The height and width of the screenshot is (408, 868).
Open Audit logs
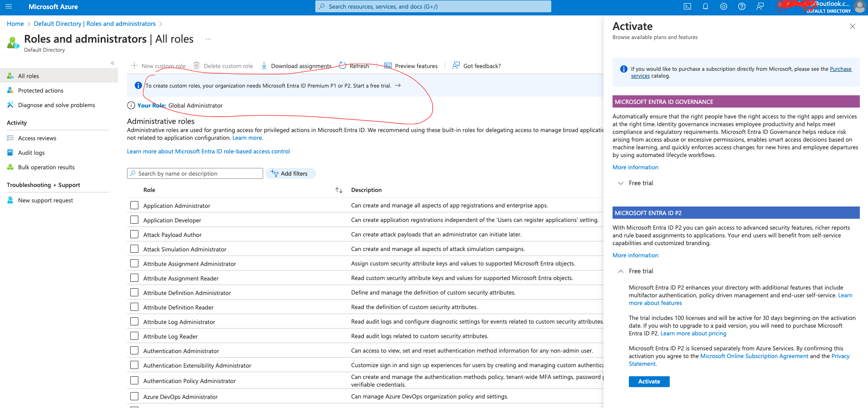click(x=31, y=152)
